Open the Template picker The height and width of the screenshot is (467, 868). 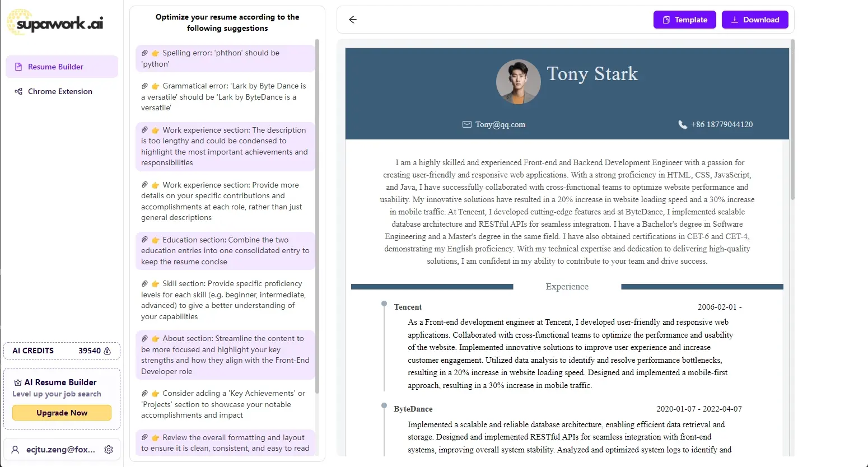coord(684,20)
